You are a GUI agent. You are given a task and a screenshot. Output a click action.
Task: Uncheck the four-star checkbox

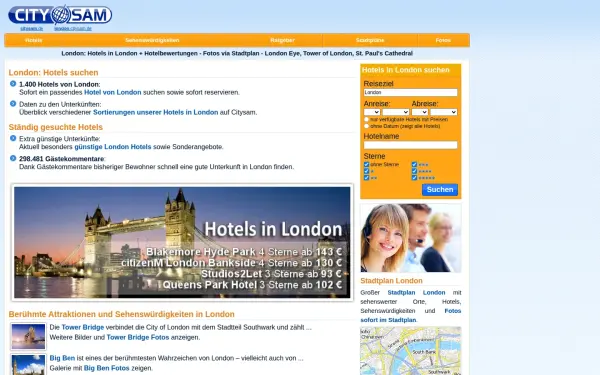point(414,171)
